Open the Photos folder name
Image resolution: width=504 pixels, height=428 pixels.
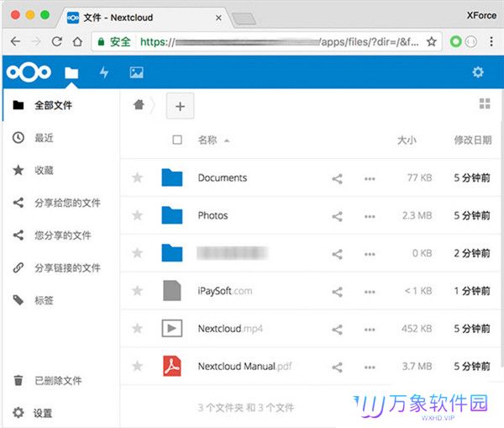point(213,215)
